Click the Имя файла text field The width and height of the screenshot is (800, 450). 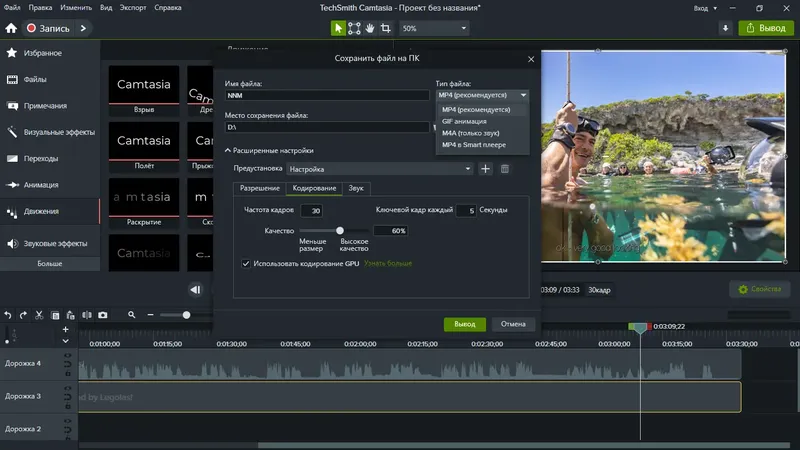[327, 96]
